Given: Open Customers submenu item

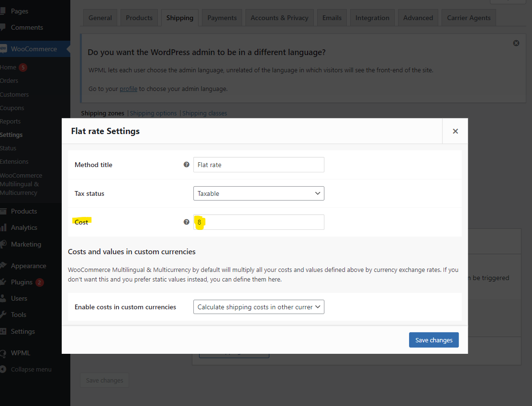Looking at the screenshot, I should [x=14, y=94].
